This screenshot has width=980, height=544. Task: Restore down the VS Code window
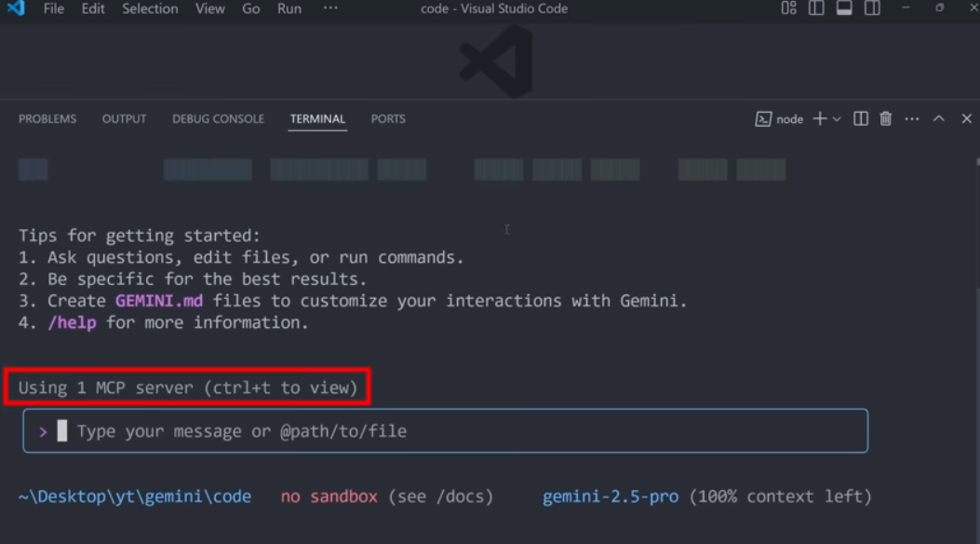(x=939, y=8)
